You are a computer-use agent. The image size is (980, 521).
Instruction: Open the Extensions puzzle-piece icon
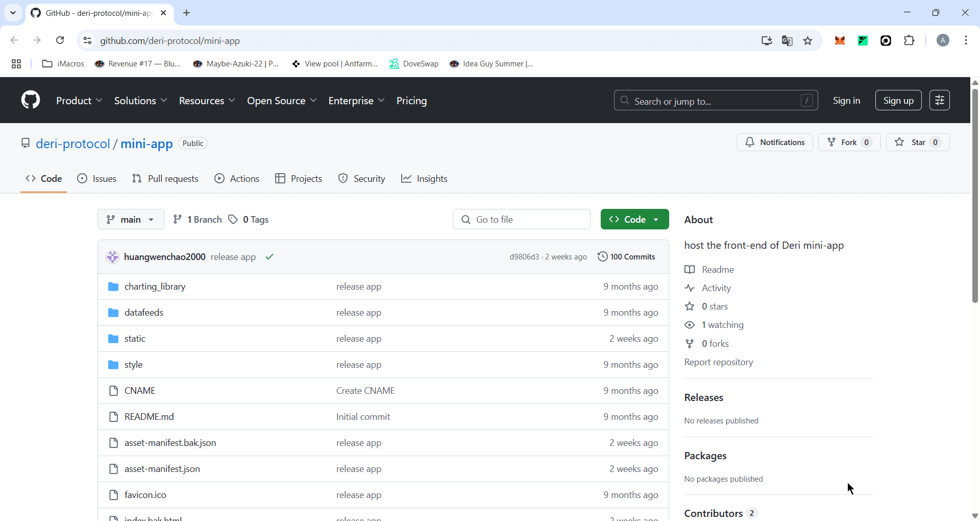coord(909,40)
